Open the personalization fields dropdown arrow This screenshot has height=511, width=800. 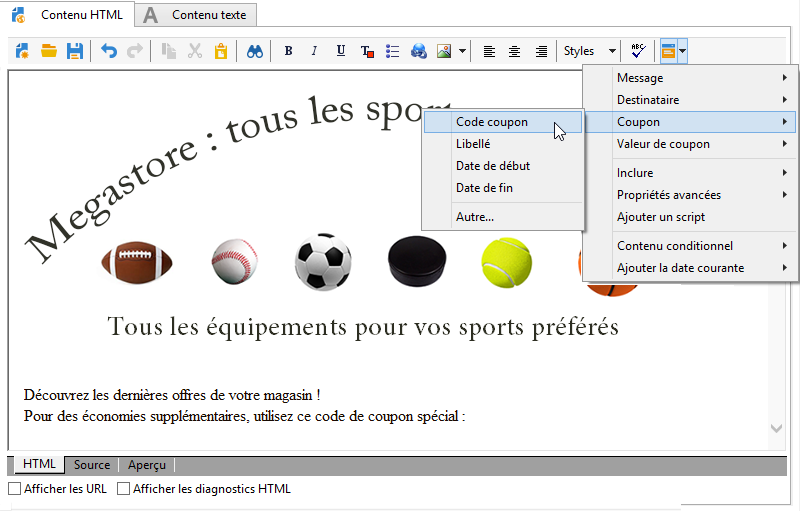point(682,51)
